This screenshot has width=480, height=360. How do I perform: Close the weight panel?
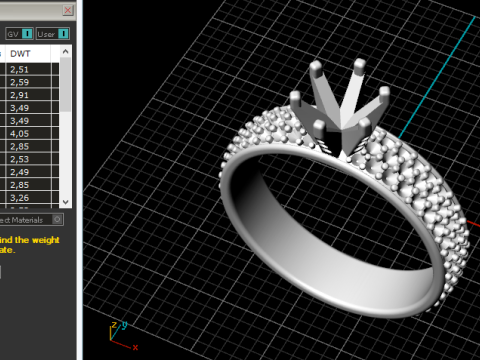click(x=68, y=10)
